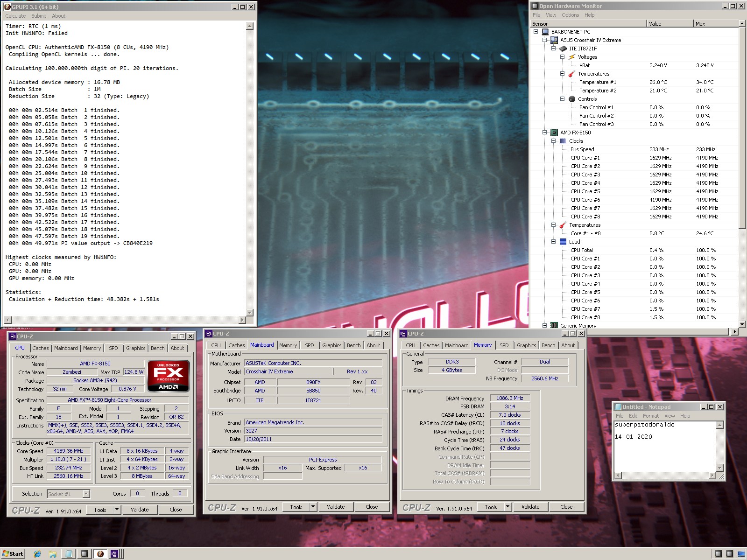This screenshot has width=747, height=560.
Task: Click the ITE IT8721F chip icon
Action: click(563, 49)
